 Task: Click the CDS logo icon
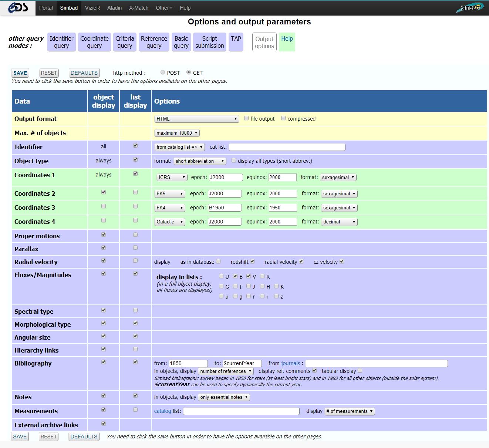pos(18,8)
